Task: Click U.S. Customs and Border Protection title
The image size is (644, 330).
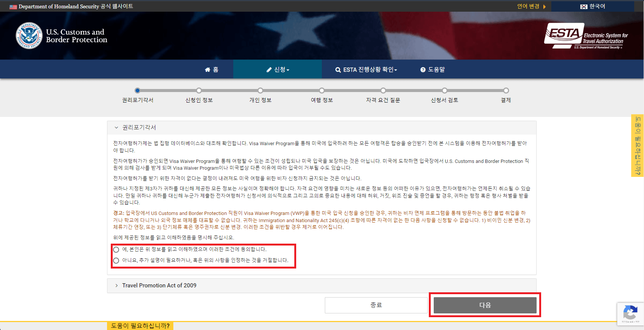Action: (x=76, y=36)
